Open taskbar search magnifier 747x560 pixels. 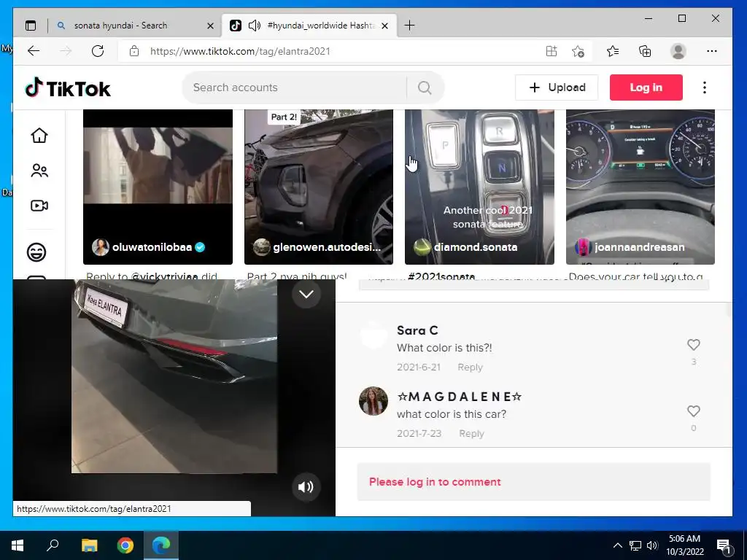pos(53,545)
